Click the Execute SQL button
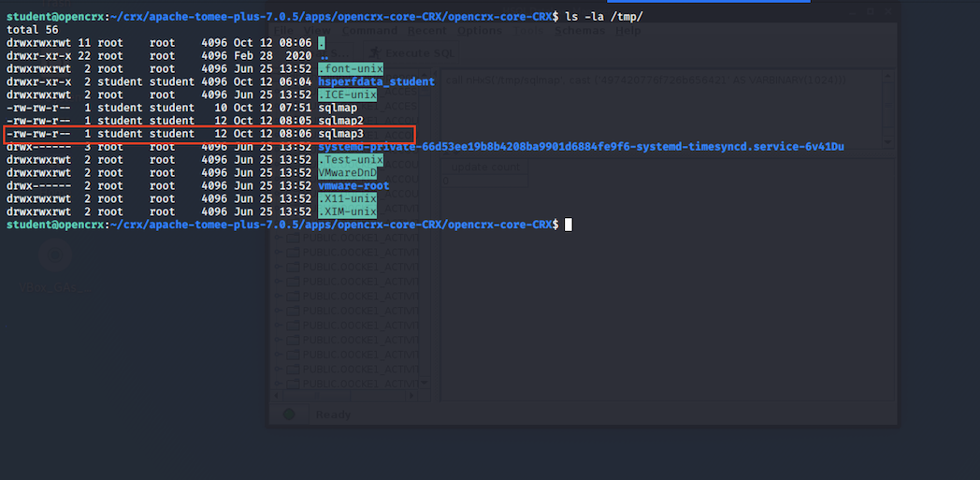 [411, 53]
